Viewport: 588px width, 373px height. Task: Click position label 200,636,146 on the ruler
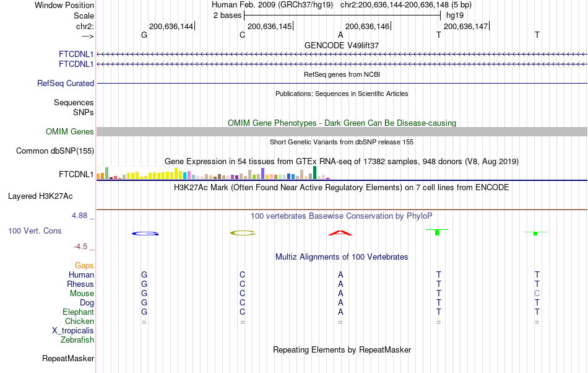tap(367, 26)
